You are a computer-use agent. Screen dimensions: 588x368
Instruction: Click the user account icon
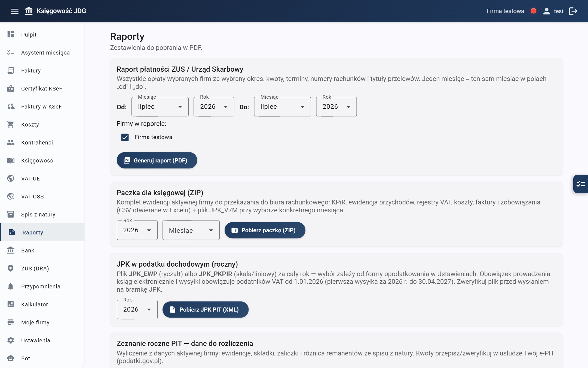tap(547, 11)
